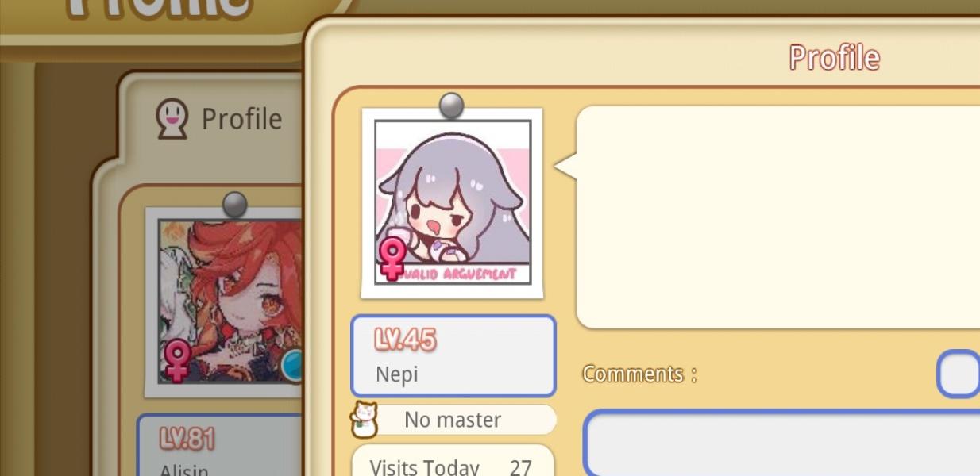Screen dimensions: 980x476
Task: Click the blue orb on Alisin's avatar
Action: [x=294, y=366]
